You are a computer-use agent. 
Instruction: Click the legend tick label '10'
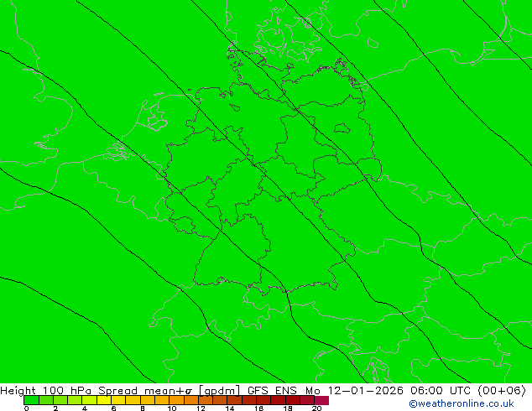172,408
